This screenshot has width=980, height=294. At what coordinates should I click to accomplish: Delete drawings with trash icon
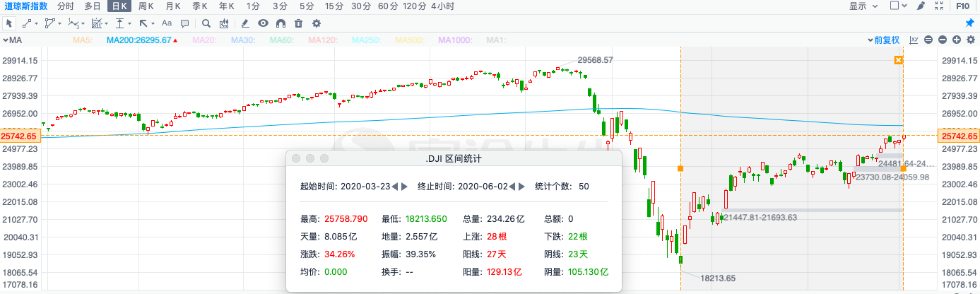[298, 23]
